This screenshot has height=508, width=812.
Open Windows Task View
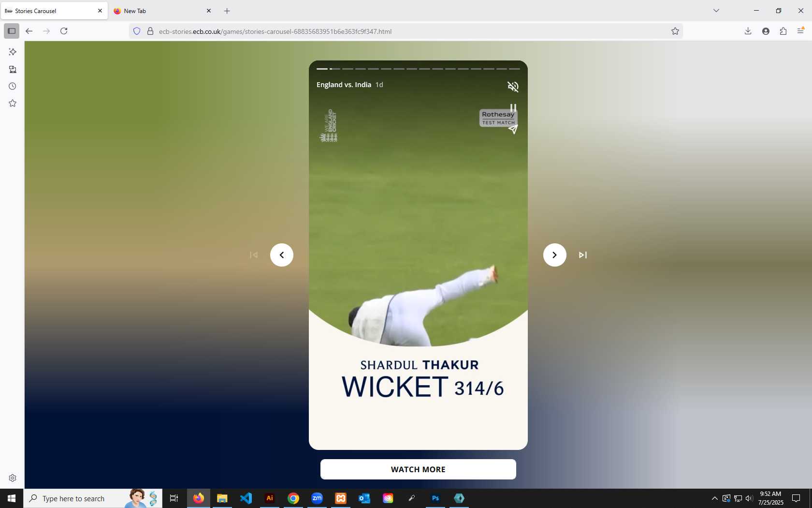[174, 498]
